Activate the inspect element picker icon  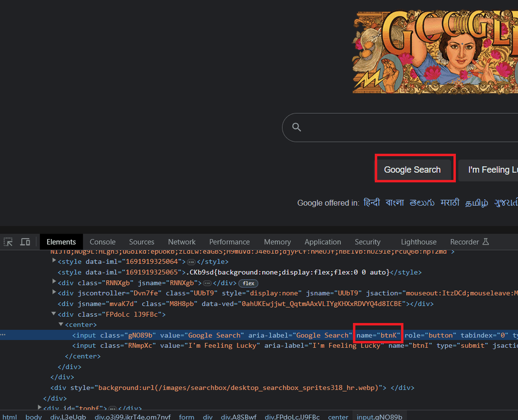pyautogui.click(x=8, y=242)
